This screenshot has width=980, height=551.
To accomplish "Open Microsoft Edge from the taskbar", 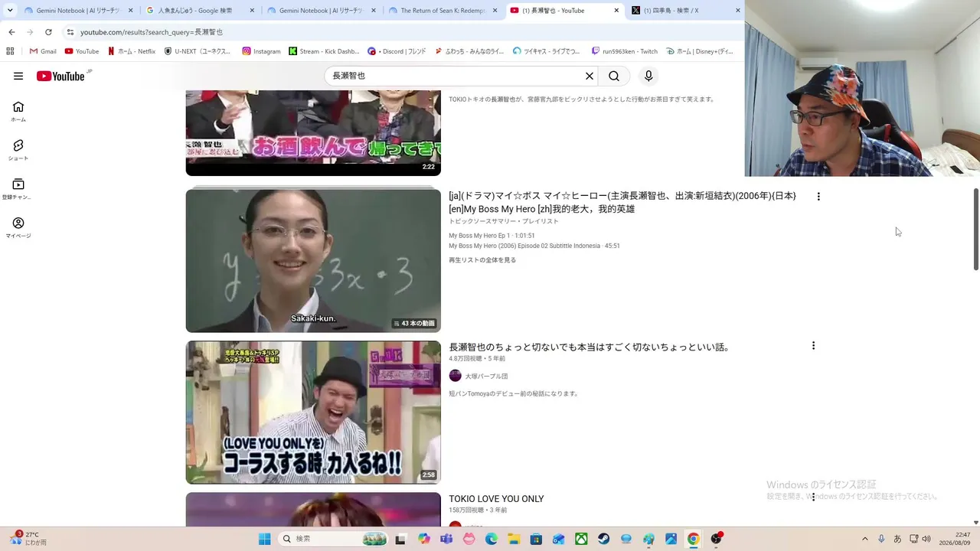I will click(492, 539).
